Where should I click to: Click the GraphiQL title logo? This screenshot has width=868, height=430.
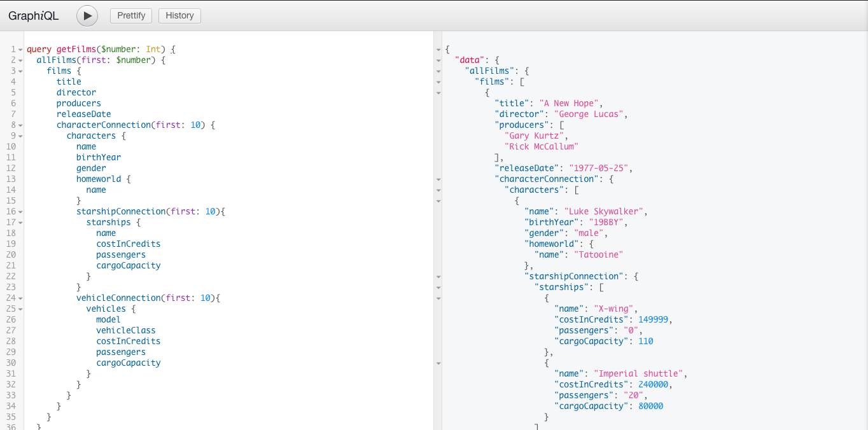34,15
